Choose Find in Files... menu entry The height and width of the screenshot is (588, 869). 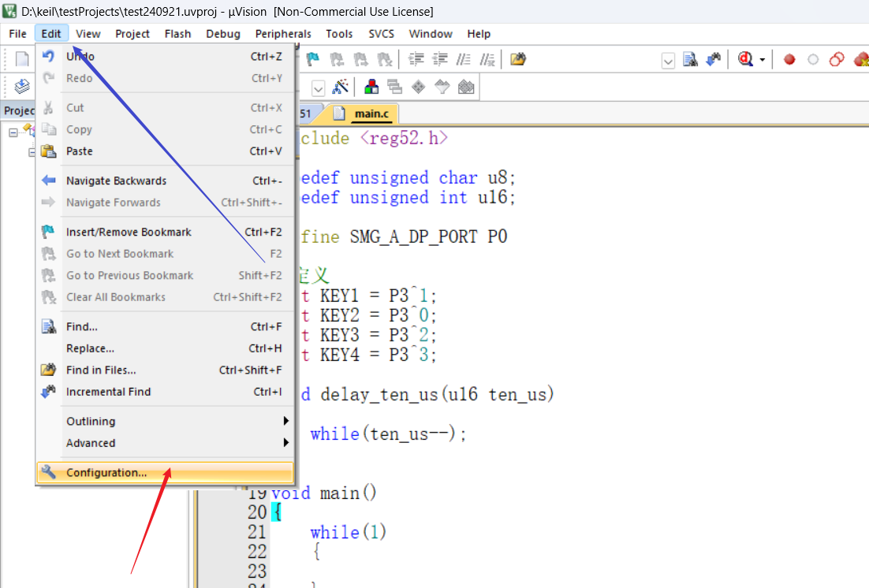pyautogui.click(x=101, y=370)
